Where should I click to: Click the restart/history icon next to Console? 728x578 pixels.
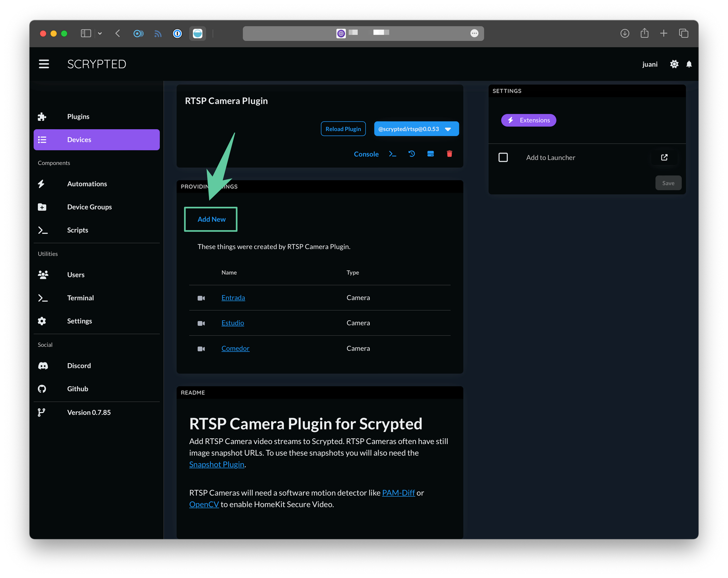tap(412, 154)
